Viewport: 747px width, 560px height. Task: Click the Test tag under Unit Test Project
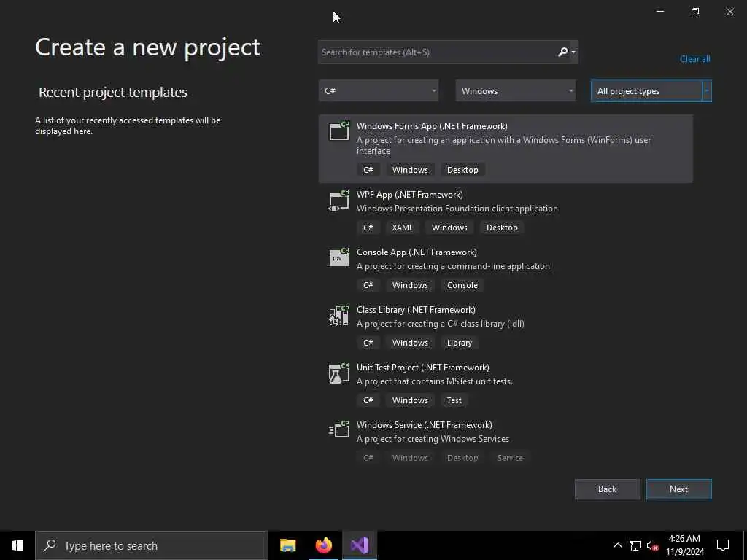(454, 400)
